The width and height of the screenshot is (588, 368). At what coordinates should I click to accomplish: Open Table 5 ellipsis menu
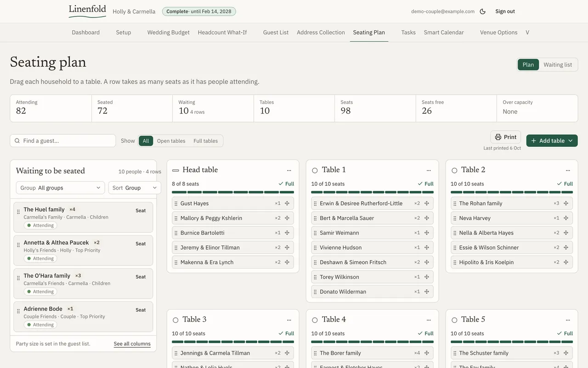coord(568,320)
